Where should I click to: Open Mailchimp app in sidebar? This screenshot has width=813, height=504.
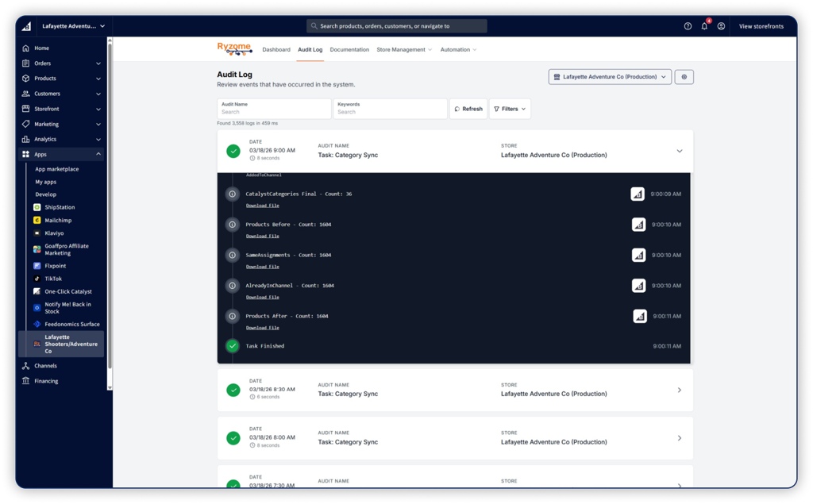(x=59, y=220)
